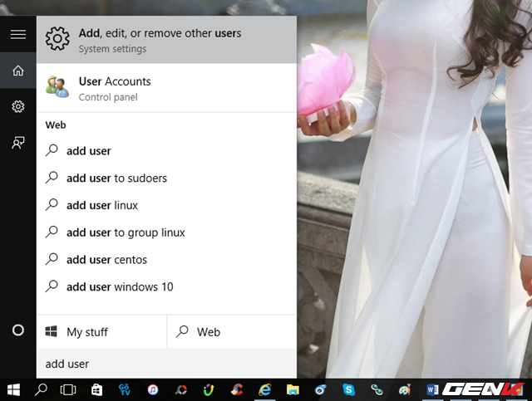Screen dimensions: 532x401
Task: Select the Home icon in Cortana sidebar
Action: click(x=18, y=71)
